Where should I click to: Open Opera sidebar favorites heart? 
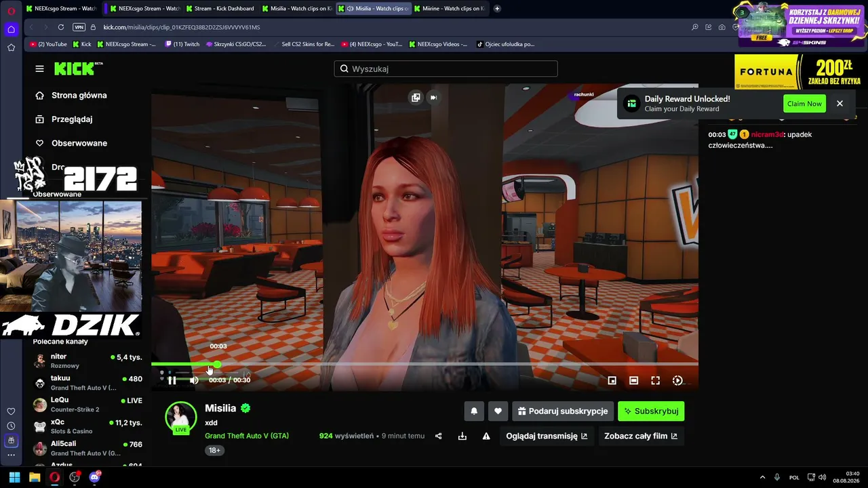11,411
